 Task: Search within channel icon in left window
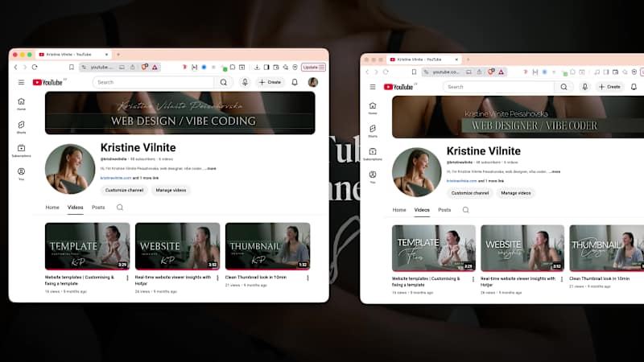(x=120, y=208)
